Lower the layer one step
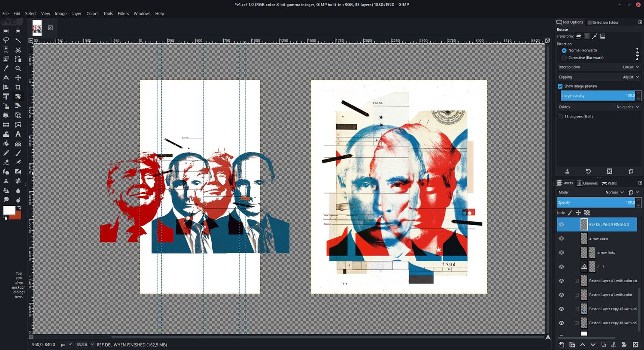Viewport: 644px width, 350px height. tap(593, 344)
